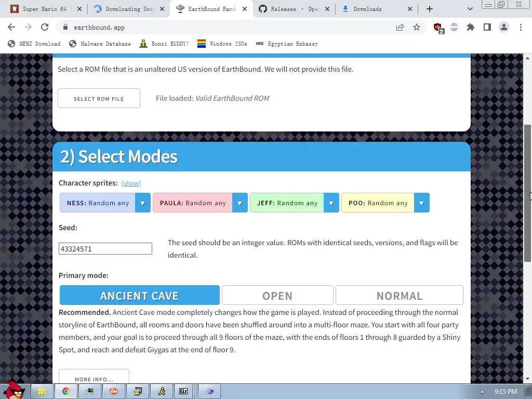The height and width of the screenshot is (399, 532).
Task: Click the Valid EarthBound ROM text
Action: click(x=232, y=98)
